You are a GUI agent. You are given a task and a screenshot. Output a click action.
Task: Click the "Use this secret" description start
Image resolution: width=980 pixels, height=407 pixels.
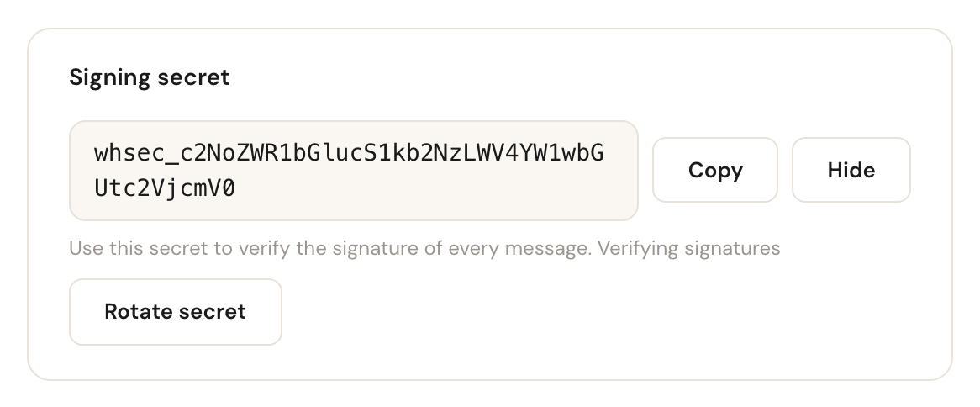click(x=138, y=248)
